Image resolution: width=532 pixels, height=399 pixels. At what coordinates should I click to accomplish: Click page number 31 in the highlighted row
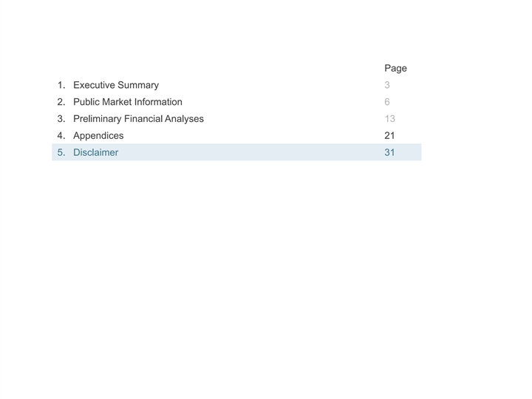tap(389, 152)
